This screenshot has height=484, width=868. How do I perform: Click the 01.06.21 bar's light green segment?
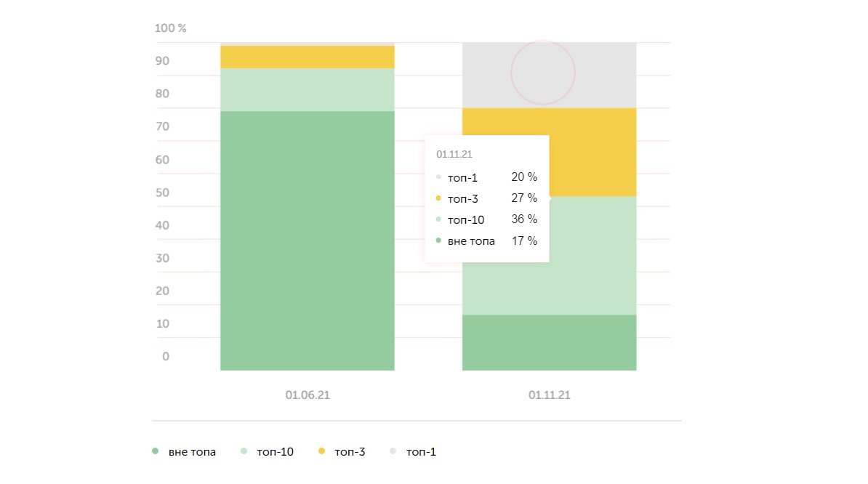coord(307,89)
